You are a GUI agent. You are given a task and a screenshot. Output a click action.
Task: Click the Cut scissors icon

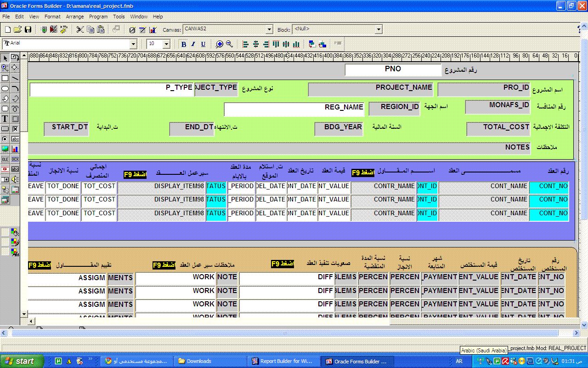coord(80,30)
